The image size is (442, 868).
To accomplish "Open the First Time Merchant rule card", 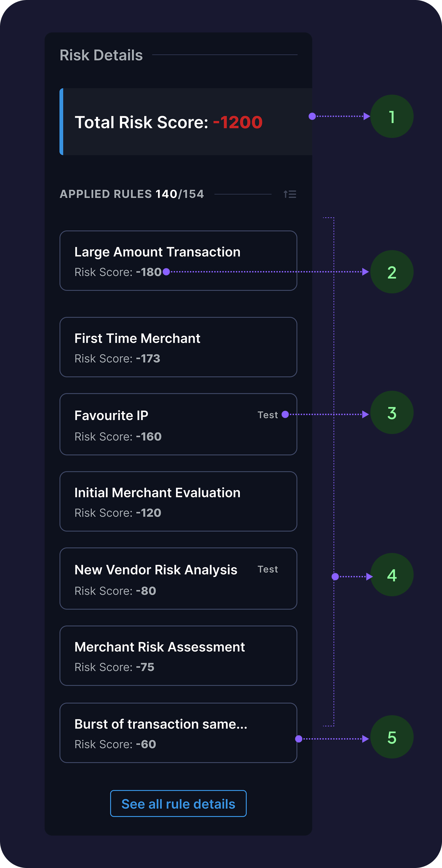I will pyautogui.click(x=178, y=347).
